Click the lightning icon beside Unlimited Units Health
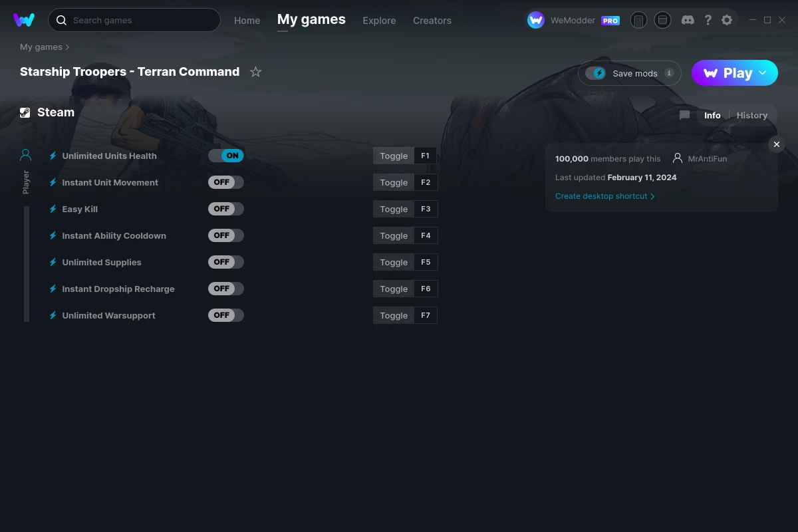 [53, 156]
